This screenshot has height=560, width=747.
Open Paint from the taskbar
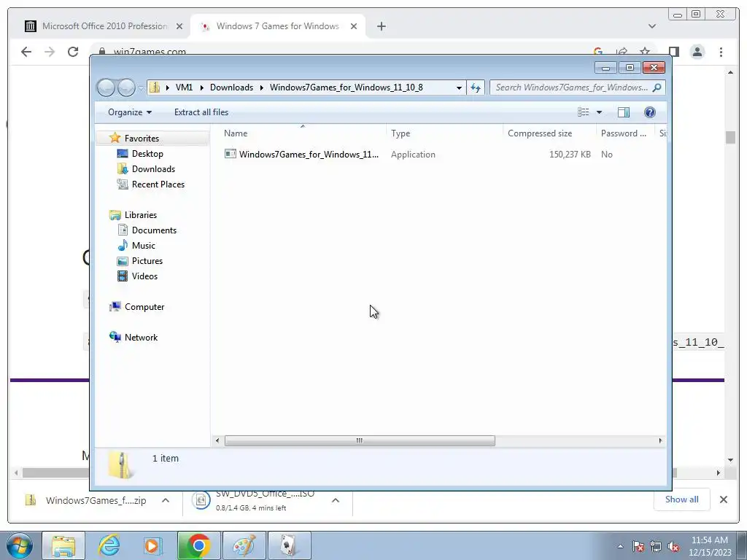[x=244, y=545]
